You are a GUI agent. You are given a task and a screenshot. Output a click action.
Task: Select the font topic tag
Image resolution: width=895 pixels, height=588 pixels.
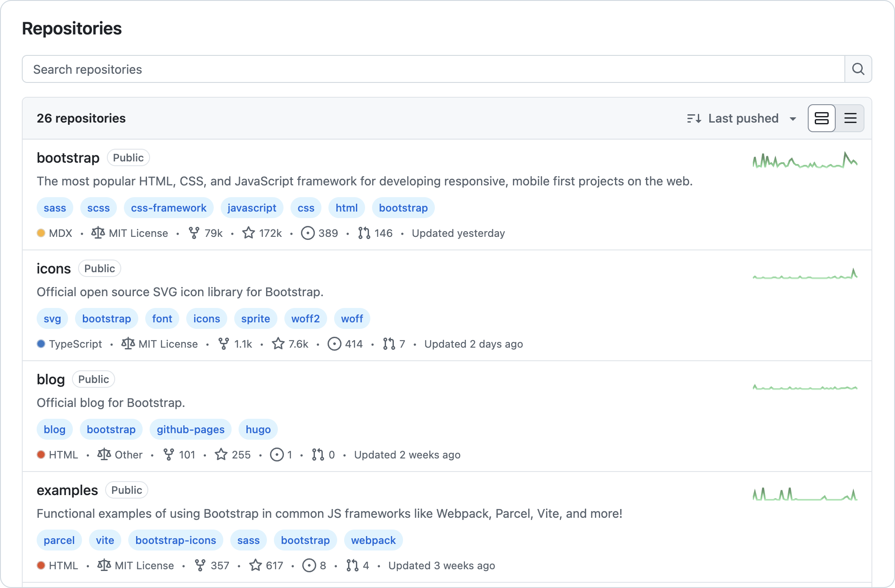click(162, 318)
